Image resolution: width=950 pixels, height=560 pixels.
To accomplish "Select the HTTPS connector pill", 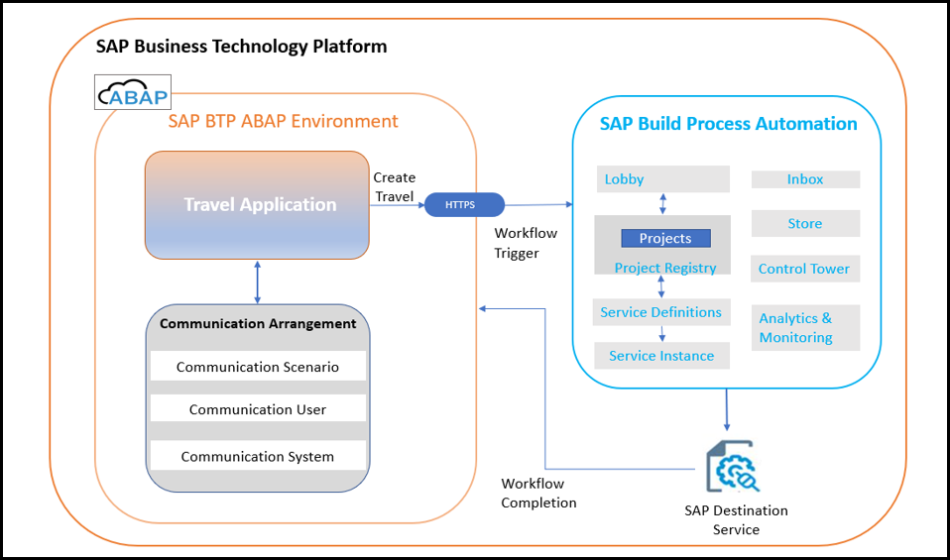I will point(464,204).
